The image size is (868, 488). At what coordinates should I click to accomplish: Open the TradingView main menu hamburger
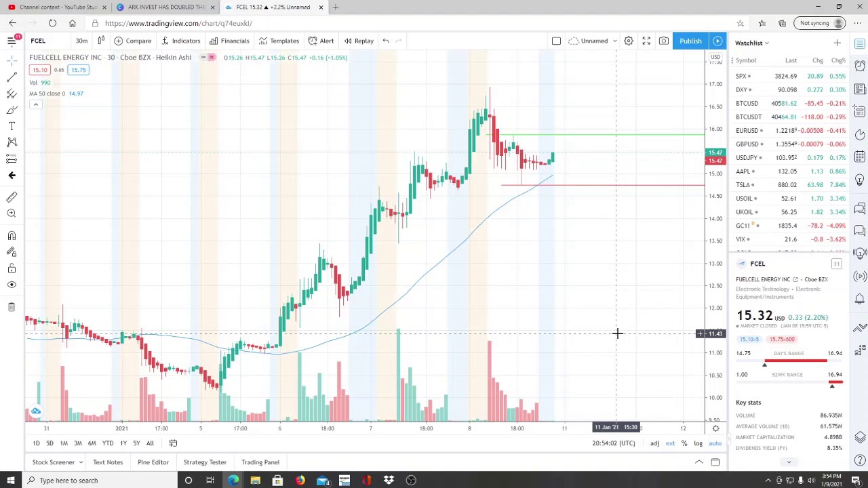coord(12,41)
